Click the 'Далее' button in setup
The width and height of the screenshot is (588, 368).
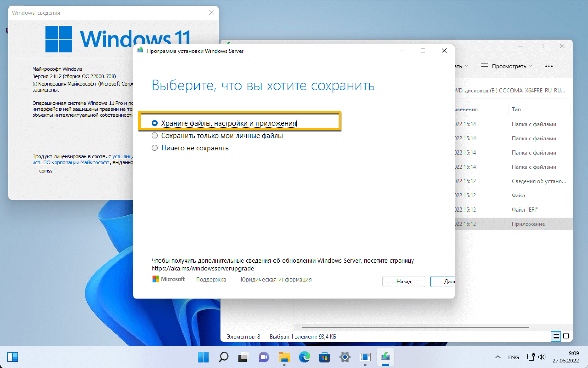(442, 281)
